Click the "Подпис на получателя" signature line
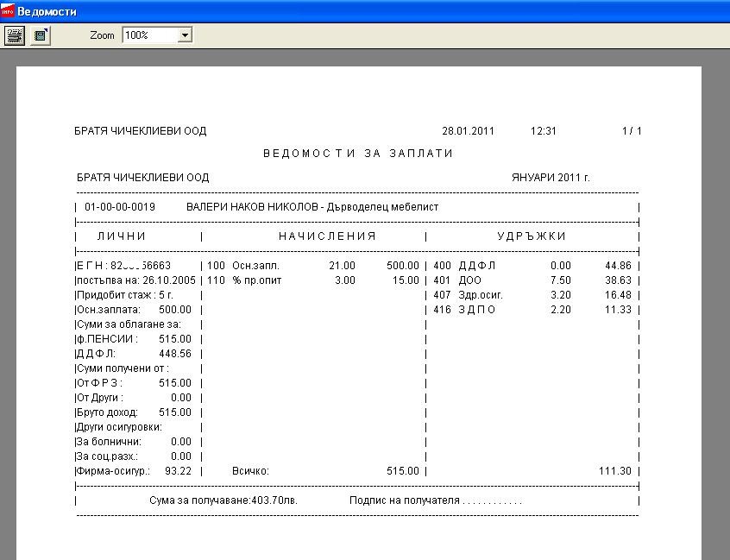Viewport: 730px width, 560px height. (x=436, y=500)
